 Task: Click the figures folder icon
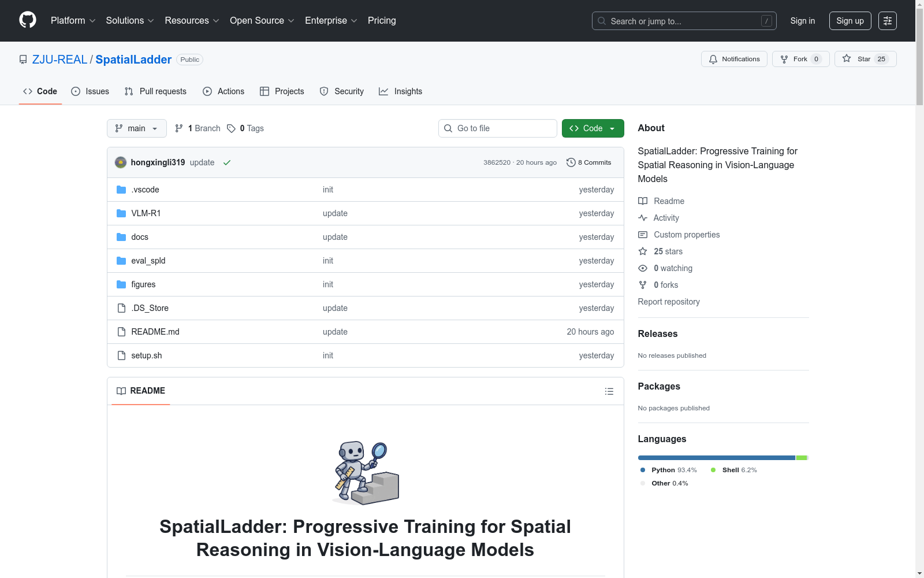pyautogui.click(x=121, y=284)
